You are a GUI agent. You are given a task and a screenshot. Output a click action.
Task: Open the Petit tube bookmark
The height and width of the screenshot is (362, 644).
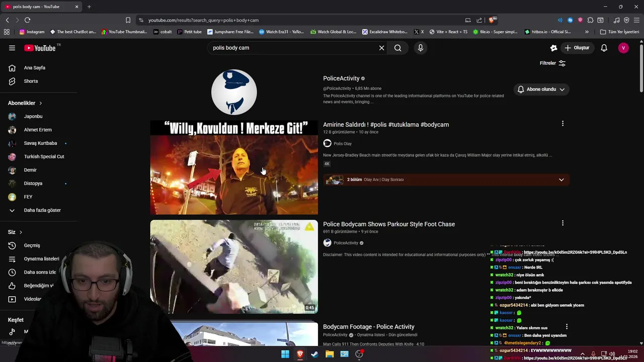[189, 32]
